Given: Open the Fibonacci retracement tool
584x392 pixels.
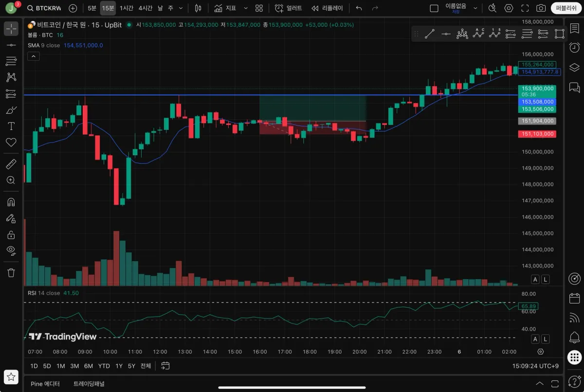Looking at the screenshot, I should (x=11, y=61).
